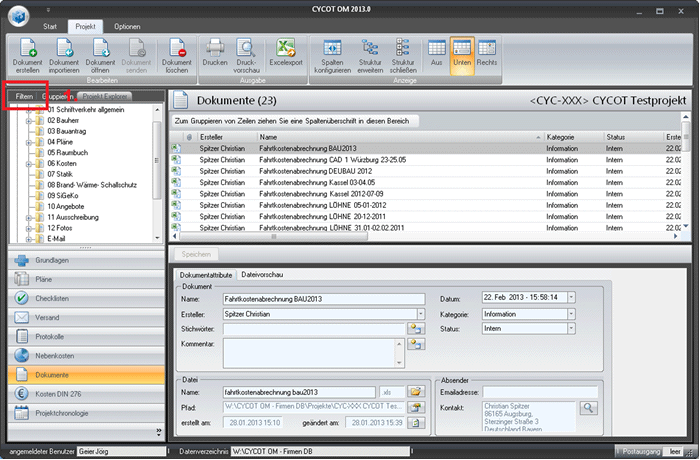Select the 03 Bauantrag folder
700x460 pixels.
point(66,131)
